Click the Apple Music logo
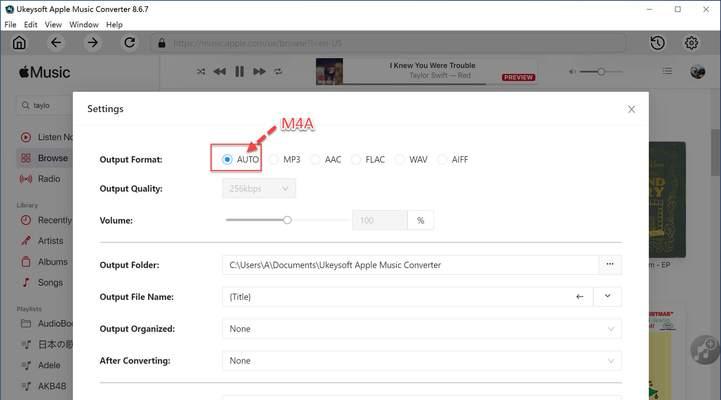Screen dimensions: 721x400 pyautogui.click(x=44, y=72)
